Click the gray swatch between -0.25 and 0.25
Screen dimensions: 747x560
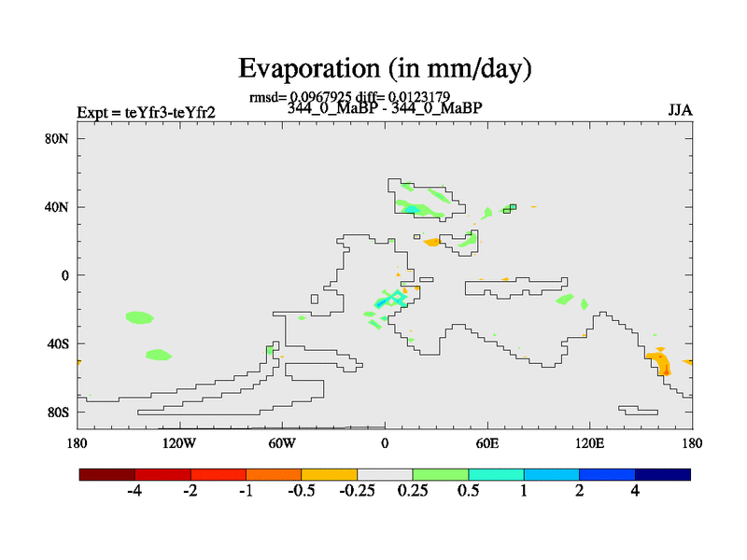pyautogui.click(x=385, y=474)
